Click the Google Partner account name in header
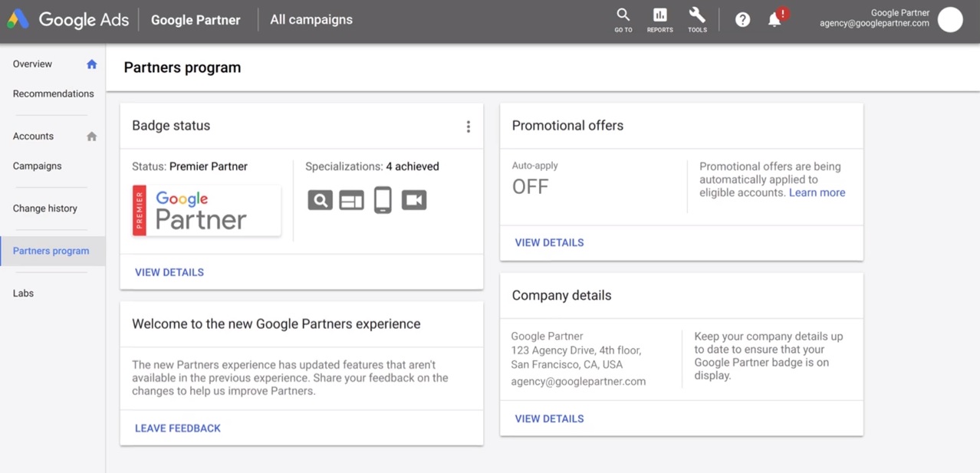 196,20
